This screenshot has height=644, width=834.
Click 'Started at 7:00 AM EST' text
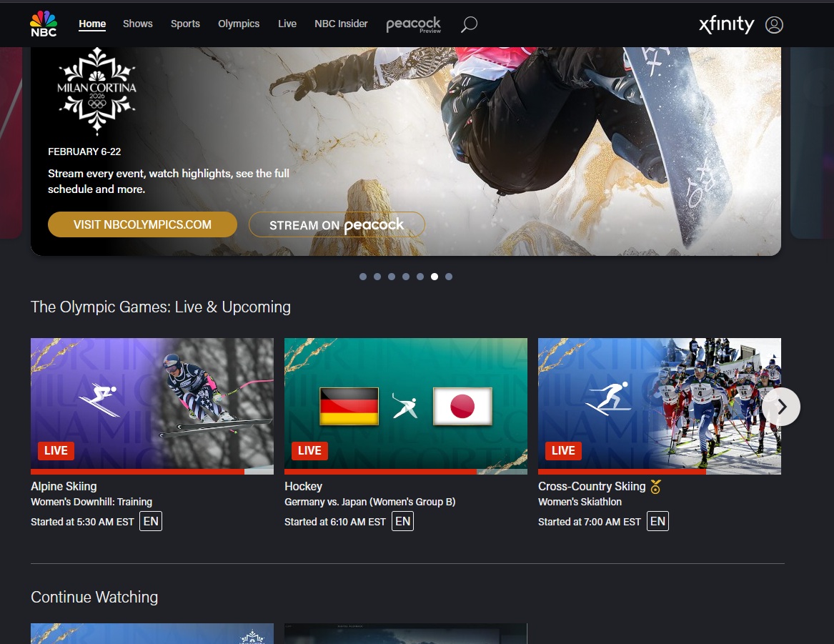[590, 522]
